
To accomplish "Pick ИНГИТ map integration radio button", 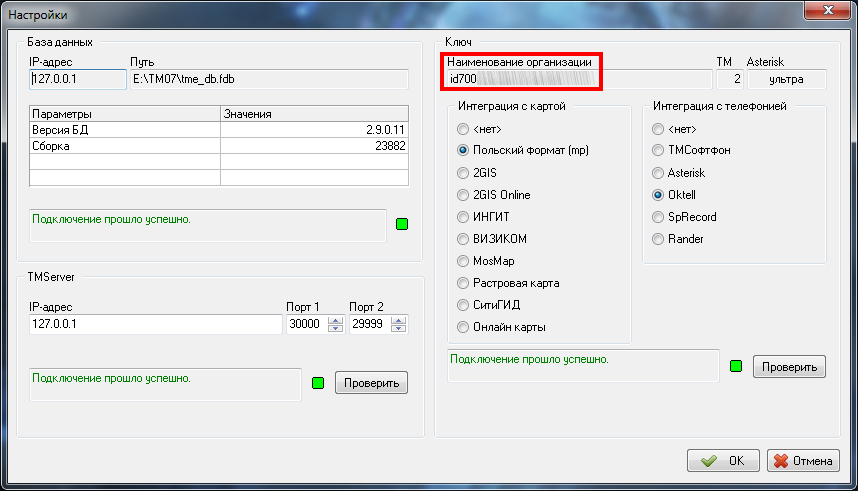I will click(x=462, y=217).
